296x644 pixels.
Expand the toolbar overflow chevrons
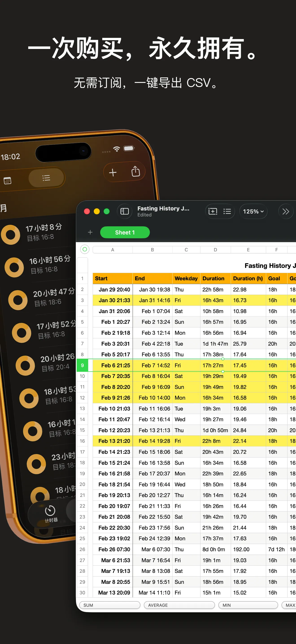(x=285, y=212)
